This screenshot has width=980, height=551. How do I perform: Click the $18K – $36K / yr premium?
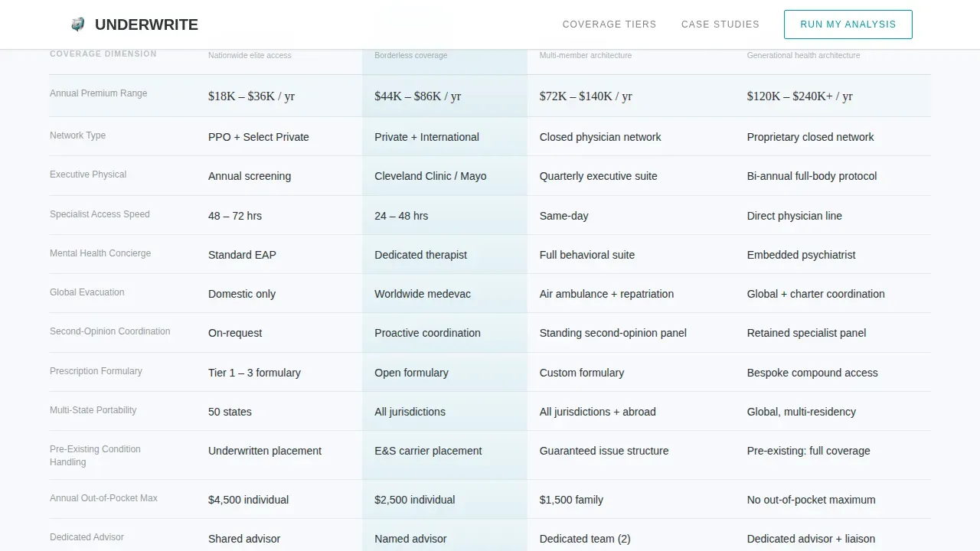(x=251, y=96)
